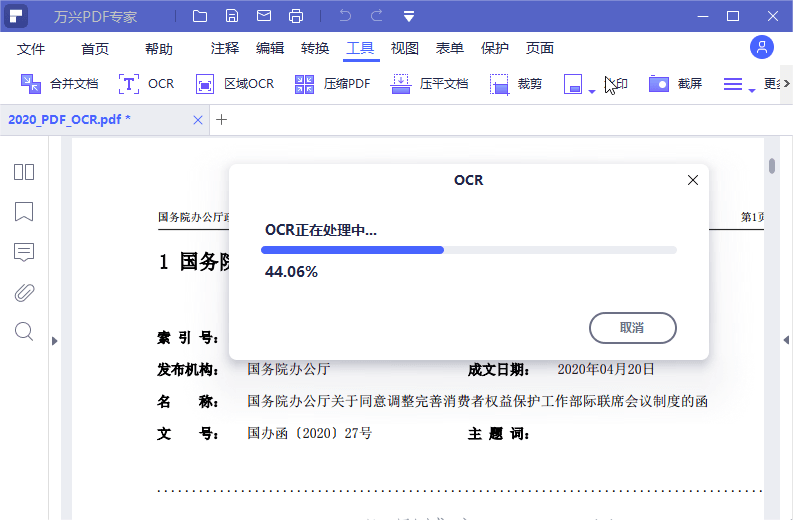
Task: Expand the left panel collapse arrow
Action: coord(55,341)
